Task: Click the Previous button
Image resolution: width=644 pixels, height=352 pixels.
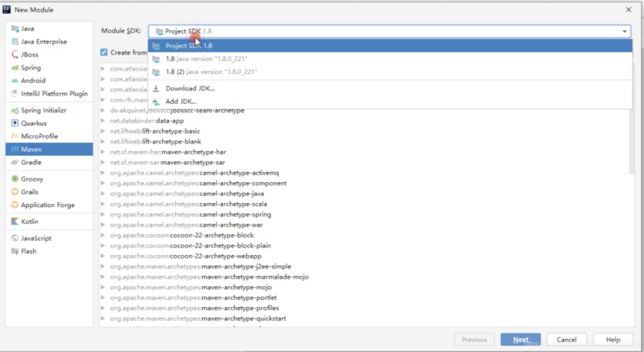Action: click(474, 340)
